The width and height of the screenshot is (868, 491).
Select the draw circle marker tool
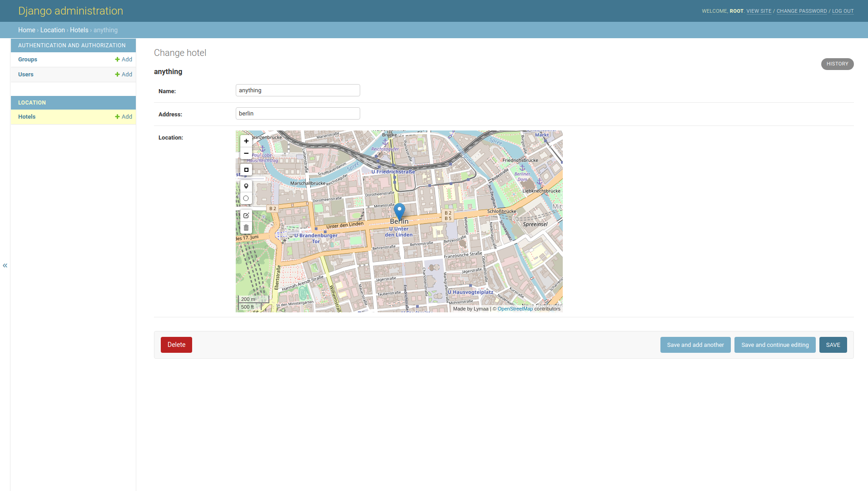[246, 198]
